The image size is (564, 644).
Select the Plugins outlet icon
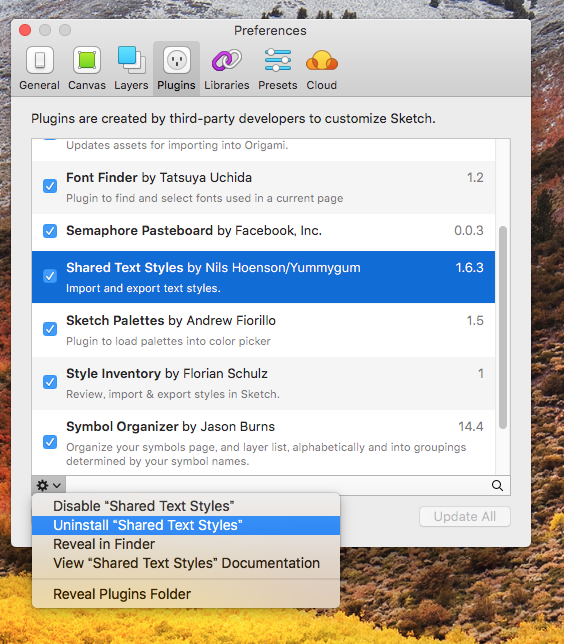pyautogui.click(x=177, y=60)
